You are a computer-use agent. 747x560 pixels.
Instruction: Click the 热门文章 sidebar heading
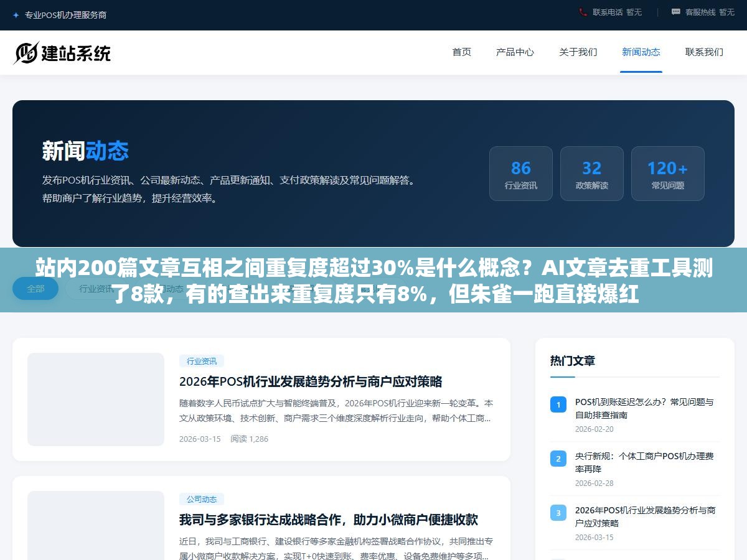click(x=573, y=360)
